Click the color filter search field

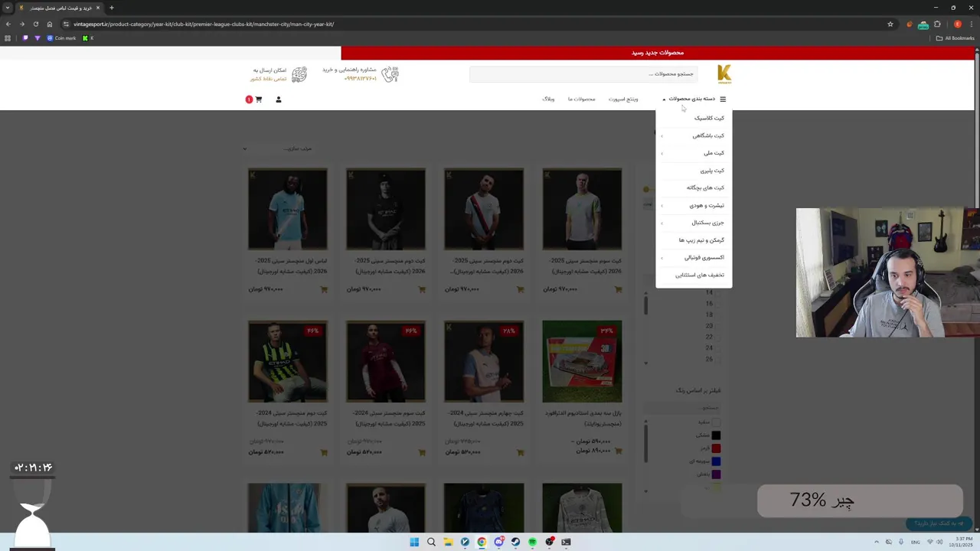tap(682, 407)
